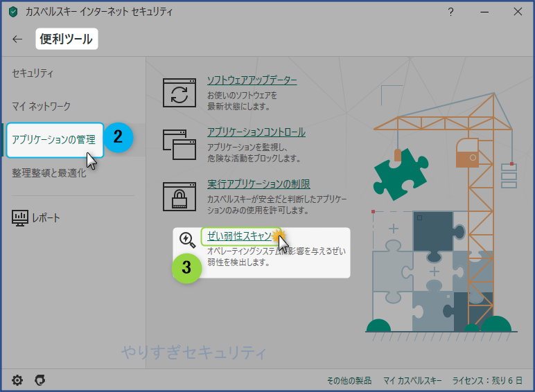Close the Kaspersky window
Screen dimensions: 535x392
pyautogui.click(x=518, y=12)
